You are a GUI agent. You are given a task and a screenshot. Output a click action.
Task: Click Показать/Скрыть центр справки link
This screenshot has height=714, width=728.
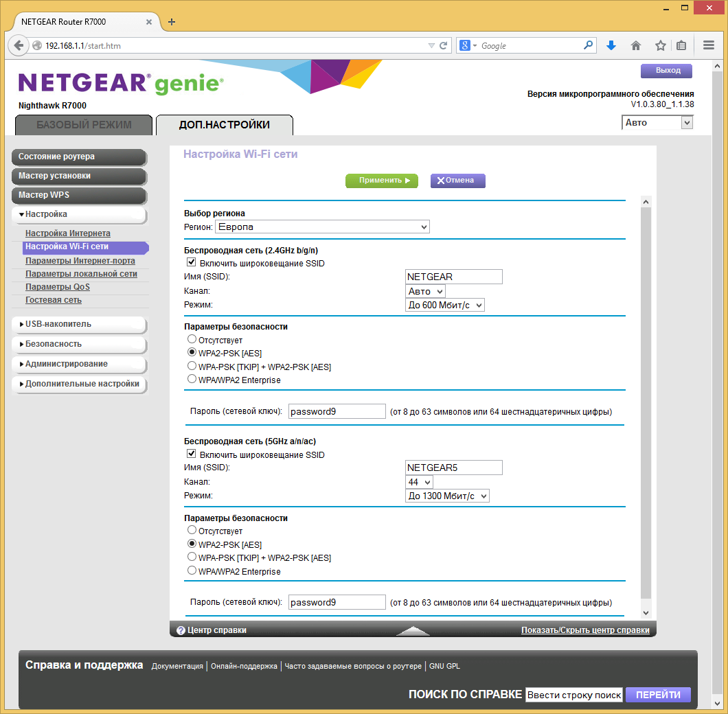point(585,630)
